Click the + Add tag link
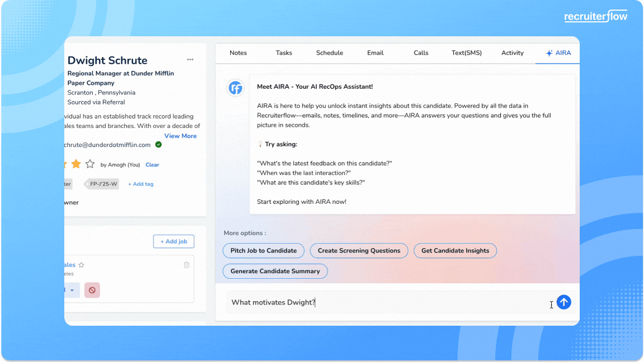Image resolution: width=644 pixels, height=362 pixels. click(x=141, y=184)
